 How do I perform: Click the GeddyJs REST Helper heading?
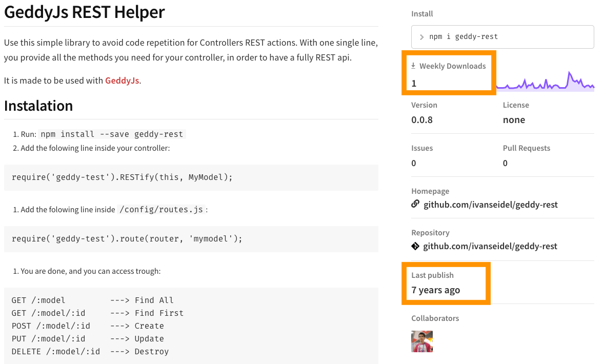tap(85, 12)
